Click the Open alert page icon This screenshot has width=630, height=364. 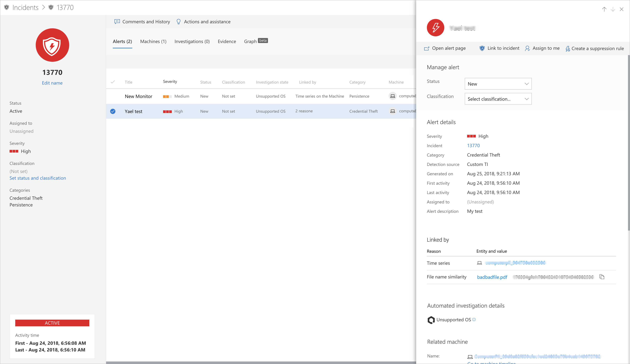tap(427, 48)
